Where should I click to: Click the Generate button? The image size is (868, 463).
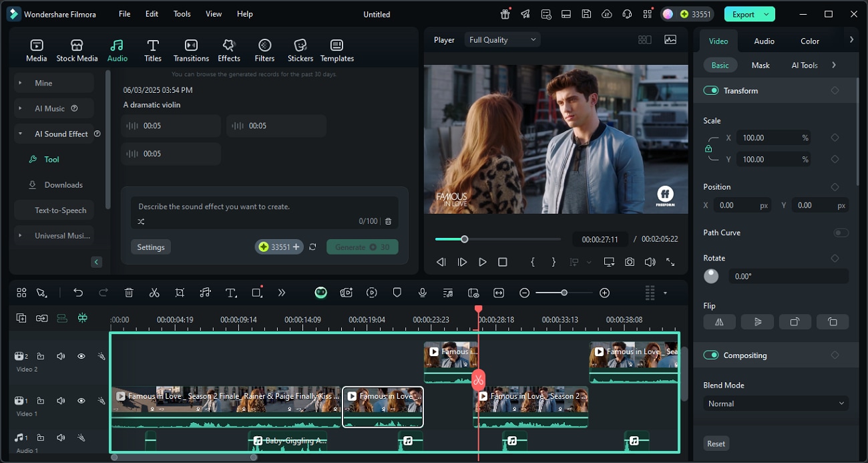(x=363, y=247)
